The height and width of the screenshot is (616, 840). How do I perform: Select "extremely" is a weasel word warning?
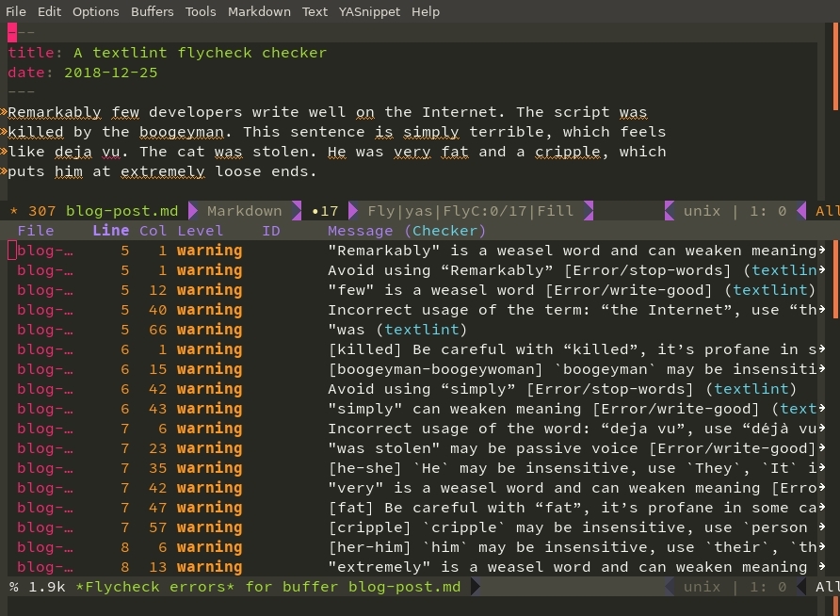416,568
